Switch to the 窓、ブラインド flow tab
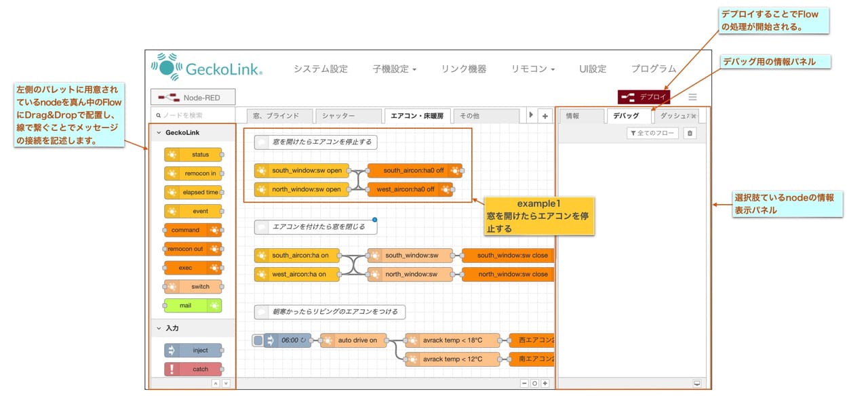This screenshot has width=868, height=398. 279,116
